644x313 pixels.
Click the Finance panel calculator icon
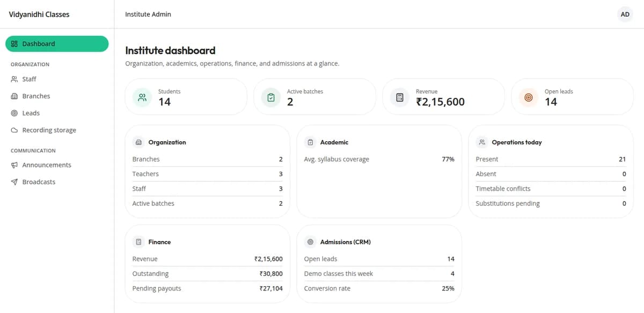tap(138, 242)
